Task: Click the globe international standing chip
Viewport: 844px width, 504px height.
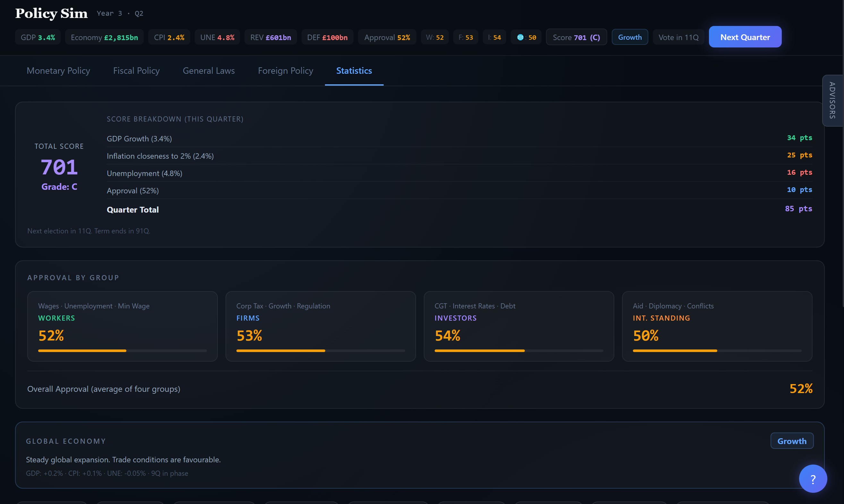Action: tap(526, 38)
